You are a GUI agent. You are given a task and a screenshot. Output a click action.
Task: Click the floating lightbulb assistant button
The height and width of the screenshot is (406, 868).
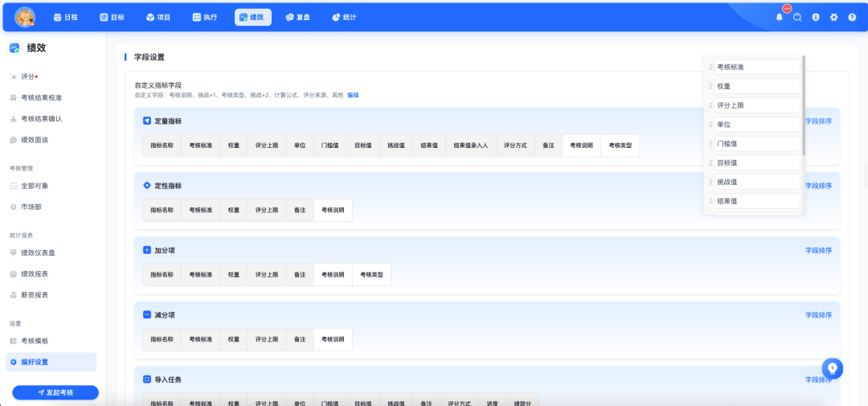[833, 368]
